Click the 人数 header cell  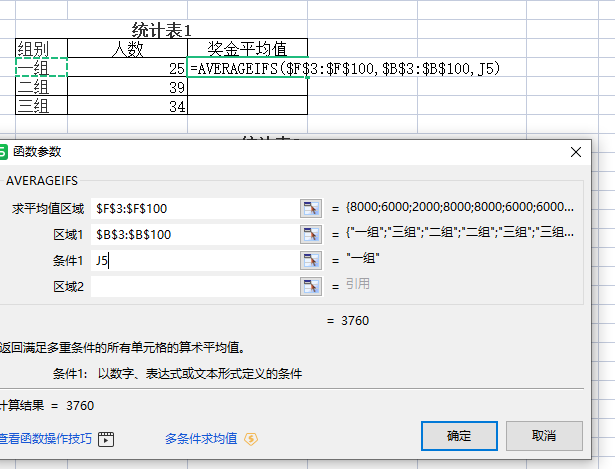click(127, 48)
